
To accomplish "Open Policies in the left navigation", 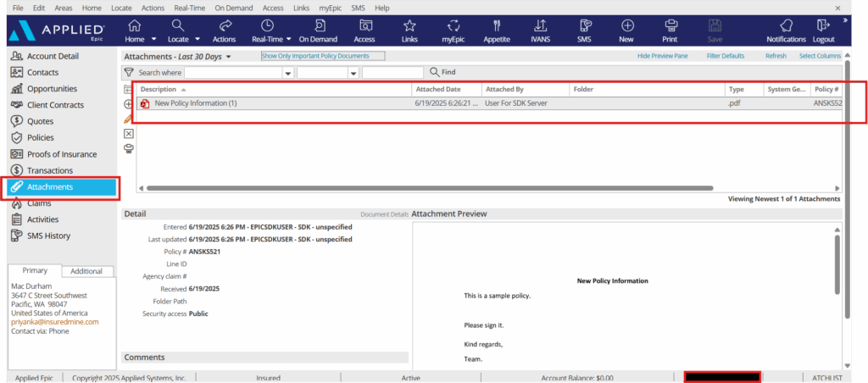I will pyautogui.click(x=41, y=138).
